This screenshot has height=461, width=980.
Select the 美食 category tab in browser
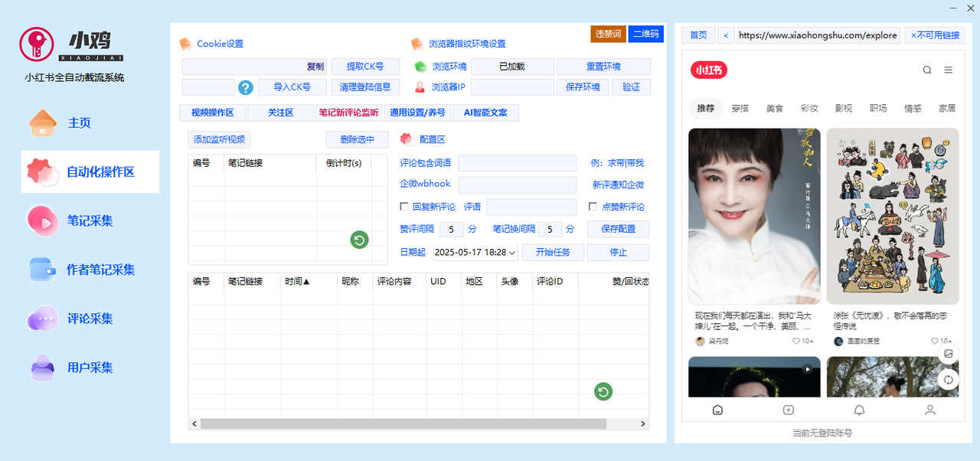775,109
